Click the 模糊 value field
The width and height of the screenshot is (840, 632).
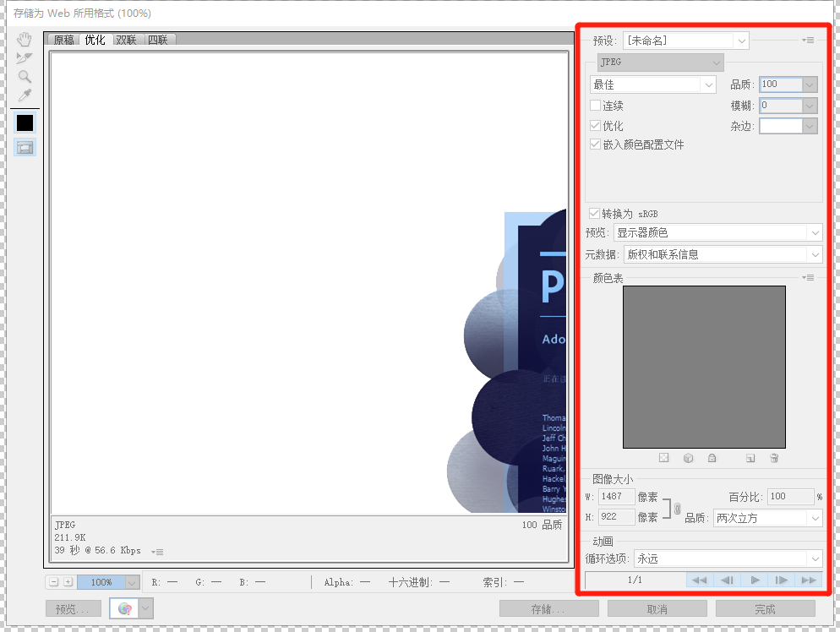[781, 106]
